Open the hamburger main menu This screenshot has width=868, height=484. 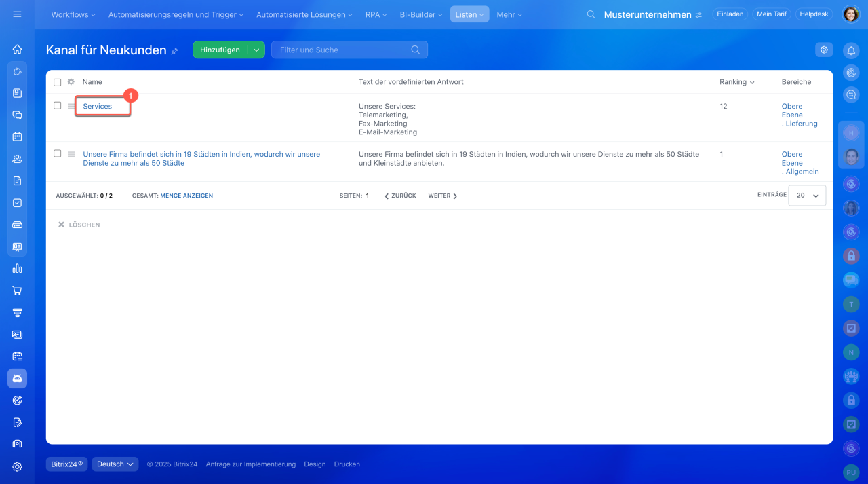[17, 14]
